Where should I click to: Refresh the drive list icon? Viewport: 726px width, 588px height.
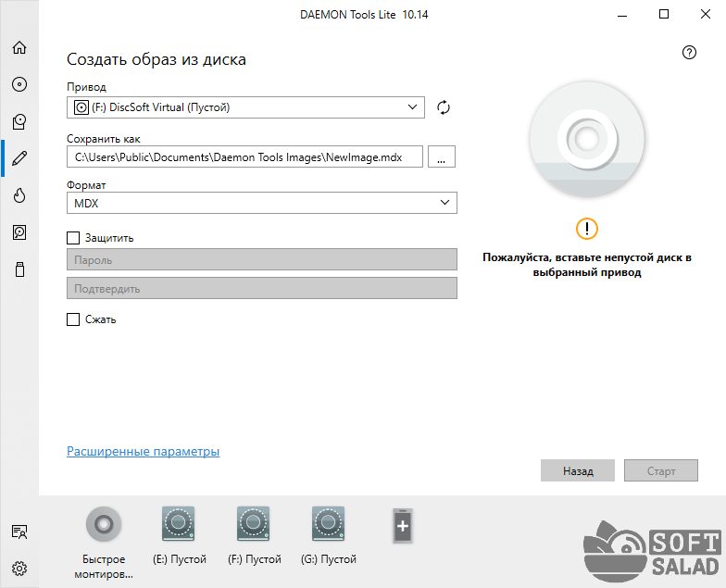tap(443, 107)
